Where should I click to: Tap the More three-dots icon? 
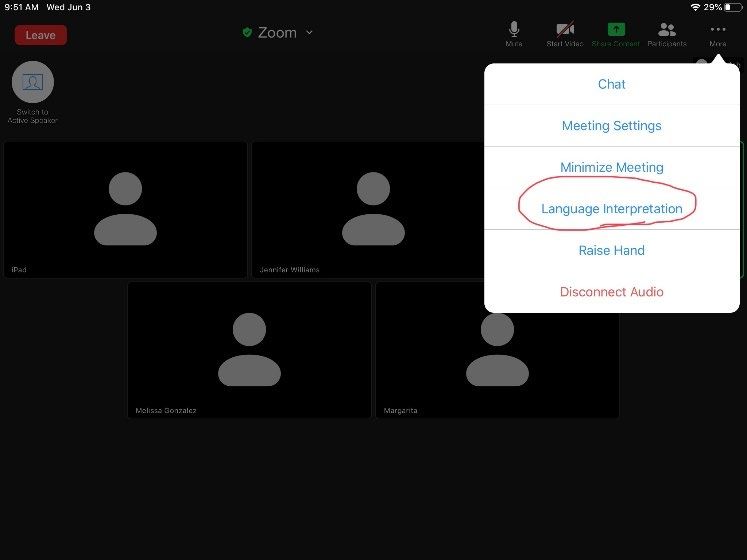coord(717,31)
